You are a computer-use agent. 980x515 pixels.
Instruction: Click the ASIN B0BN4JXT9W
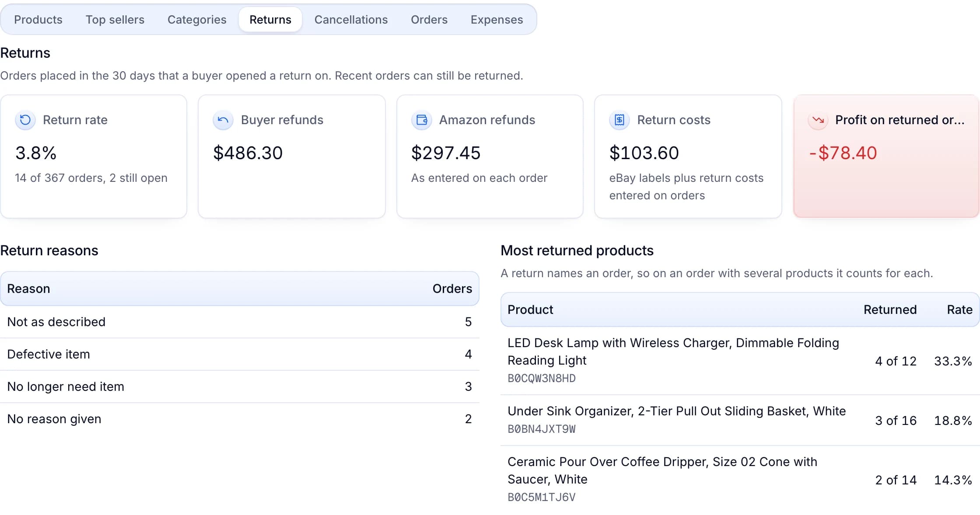pos(542,429)
